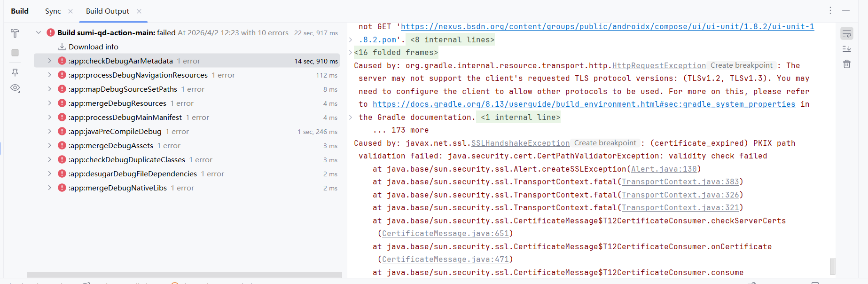Open SSLHandshakeException class link
The width and height of the screenshot is (868, 284).
tap(520, 143)
